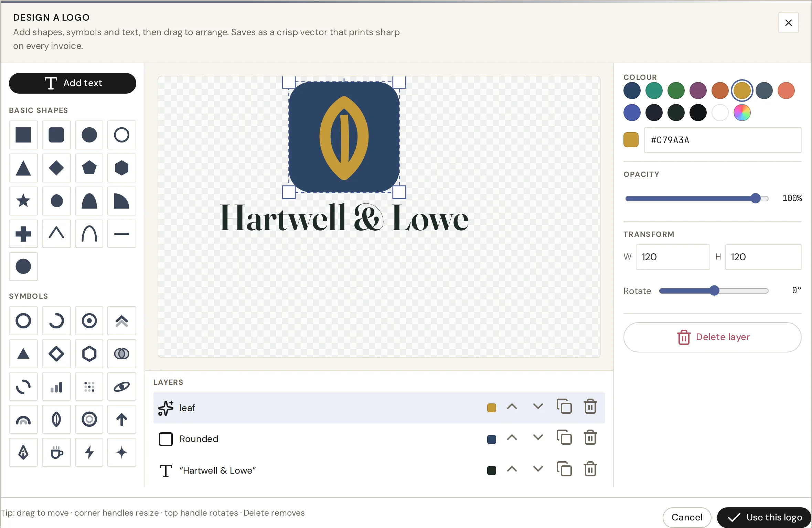Move Hartwell & Lowe layer up

tap(512, 469)
